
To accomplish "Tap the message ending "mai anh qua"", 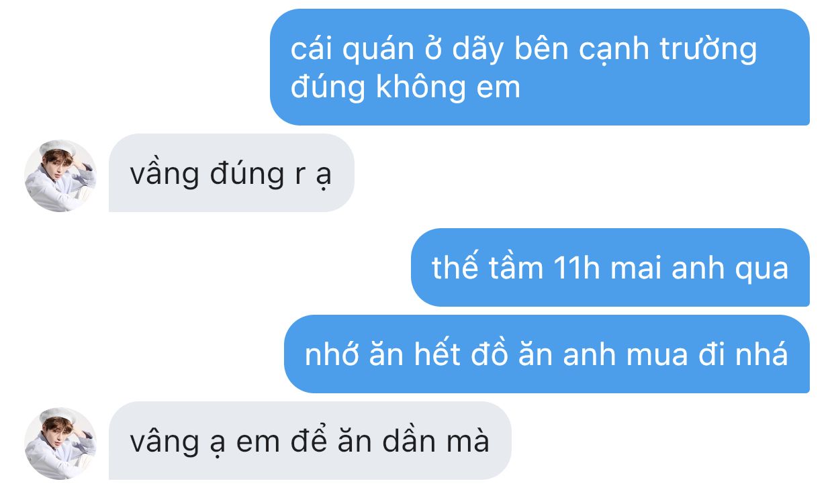I will pos(610,268).
